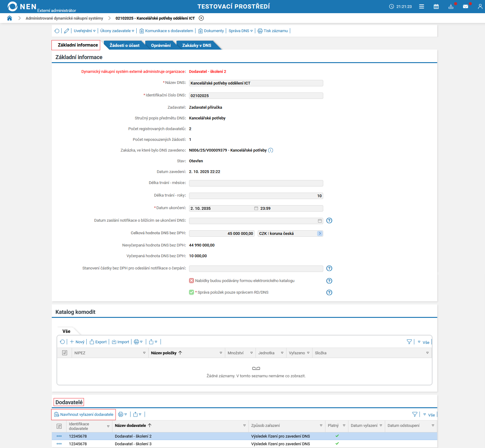The image size is (485, 448).
Task: Click help icon beside electronic catalog option
Action: 329,281
